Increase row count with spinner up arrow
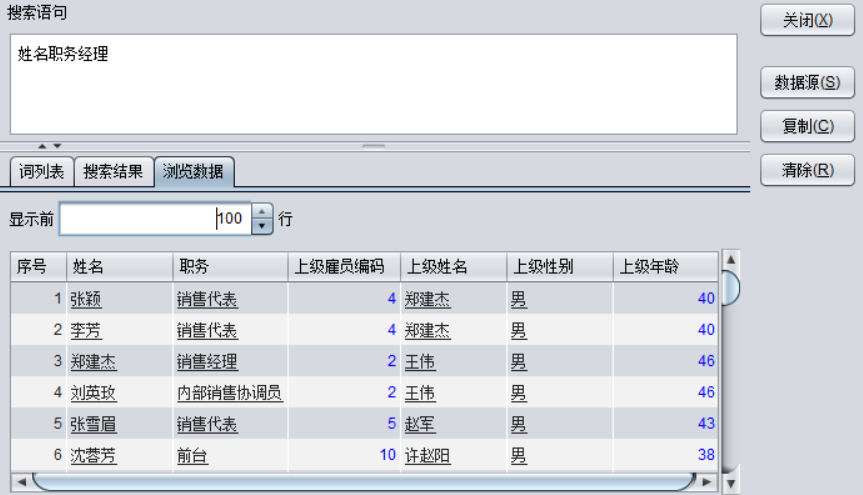Screen dimensions: 863x495 pyautogui.click(x=262, y=211)
